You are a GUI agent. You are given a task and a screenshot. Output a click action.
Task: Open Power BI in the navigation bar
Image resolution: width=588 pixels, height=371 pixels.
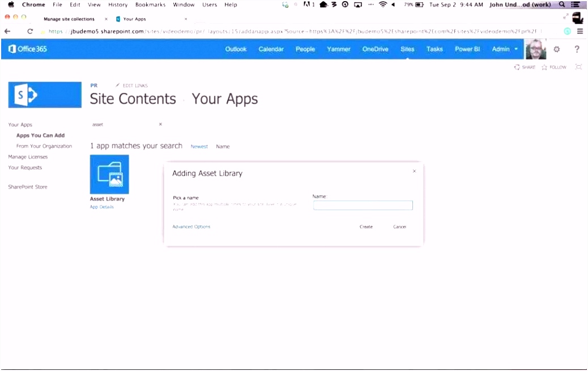point(467,49)
